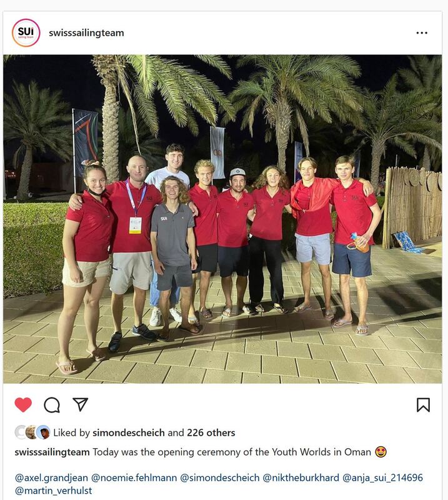
Task: Open the swisssailingteam username in the header
Action: pyautogui.click(x=86, y=33)
